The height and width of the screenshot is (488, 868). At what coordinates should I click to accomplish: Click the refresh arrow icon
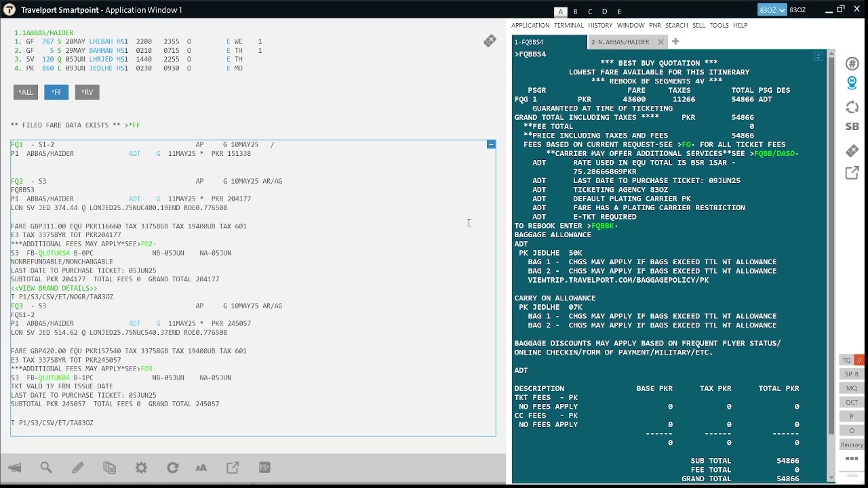173,468
